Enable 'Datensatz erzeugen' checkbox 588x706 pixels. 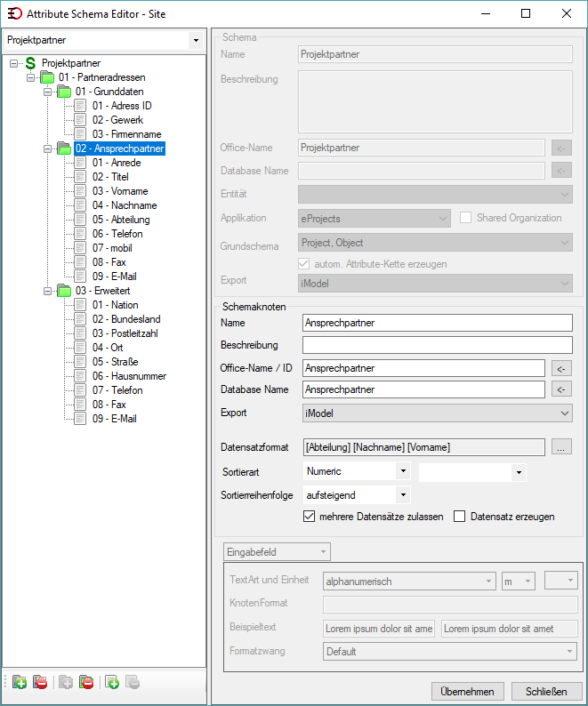[459, 517]
